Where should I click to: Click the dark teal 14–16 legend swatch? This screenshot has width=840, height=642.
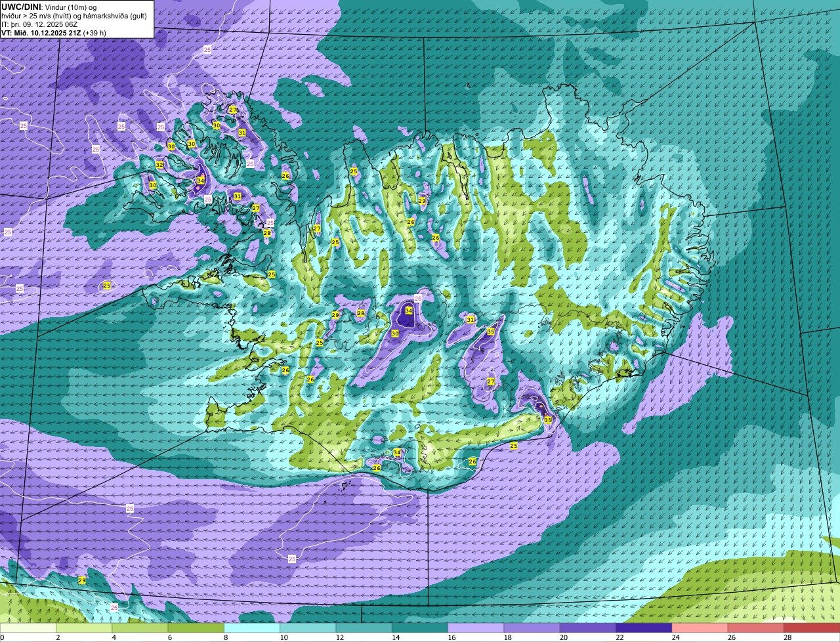[x=420, y=628]
